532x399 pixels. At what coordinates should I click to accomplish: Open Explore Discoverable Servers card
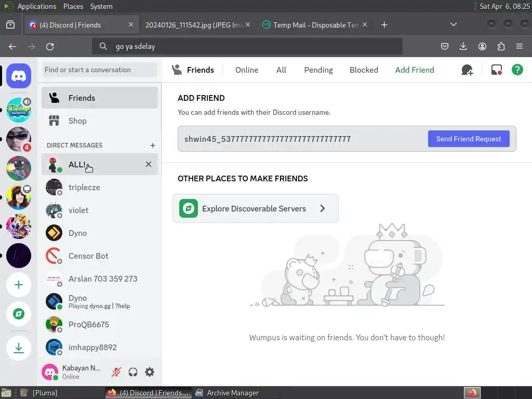point(256,208)
